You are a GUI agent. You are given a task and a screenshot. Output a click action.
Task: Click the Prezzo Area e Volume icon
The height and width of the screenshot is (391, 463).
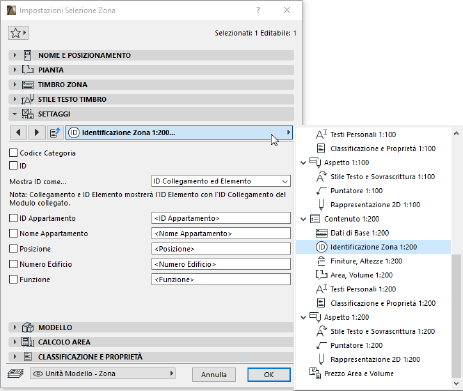click(x=315, y=373)
